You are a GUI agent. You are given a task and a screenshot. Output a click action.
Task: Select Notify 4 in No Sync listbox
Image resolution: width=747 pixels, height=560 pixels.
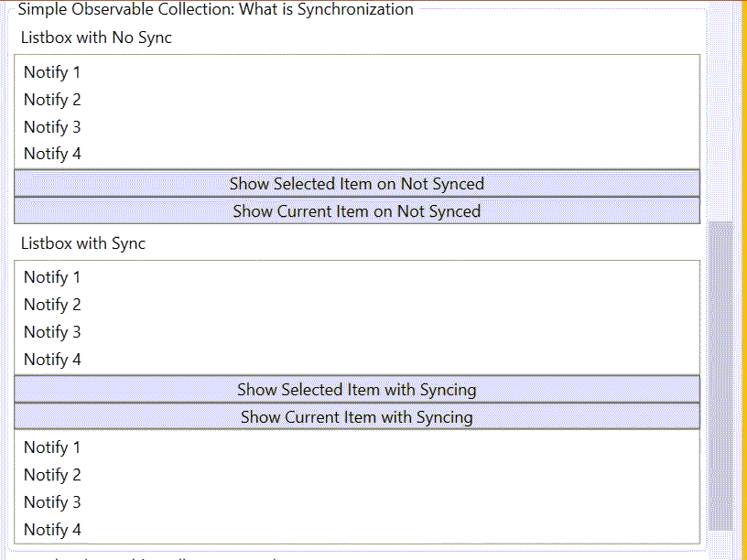357,154
